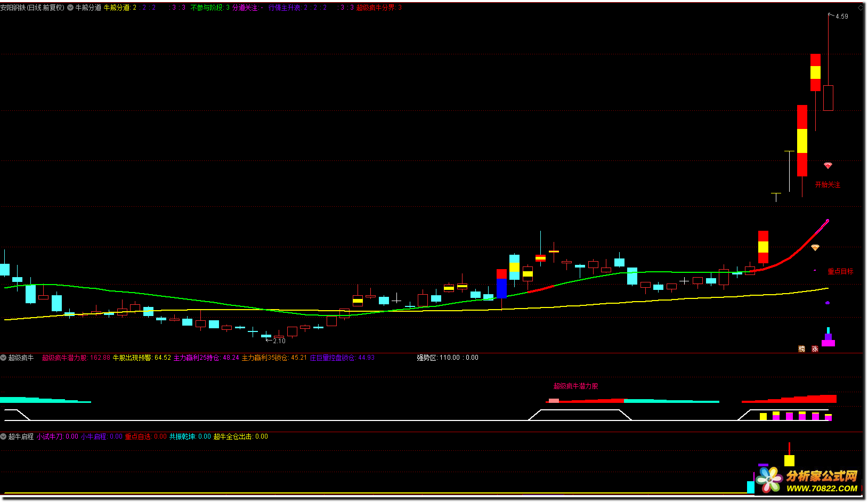Click the 超级疯牛潜力股 label in the sub-panel

[575, 386]
